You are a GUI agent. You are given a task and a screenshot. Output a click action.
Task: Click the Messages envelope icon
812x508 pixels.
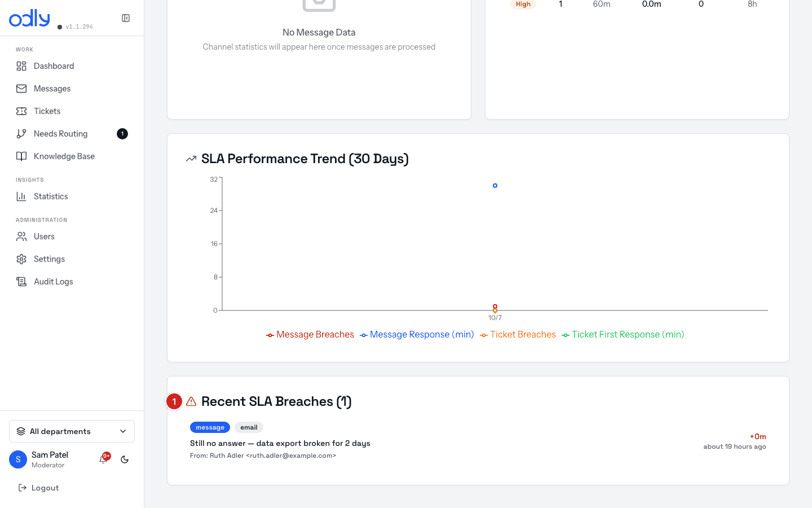click(21, 89)
